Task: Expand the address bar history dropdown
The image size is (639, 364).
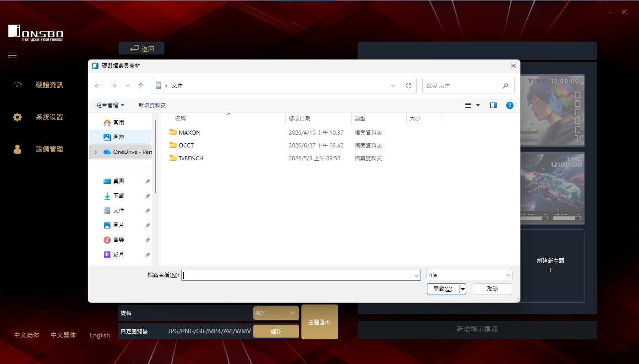Action: pyautogui.click(x=393, y=86)
